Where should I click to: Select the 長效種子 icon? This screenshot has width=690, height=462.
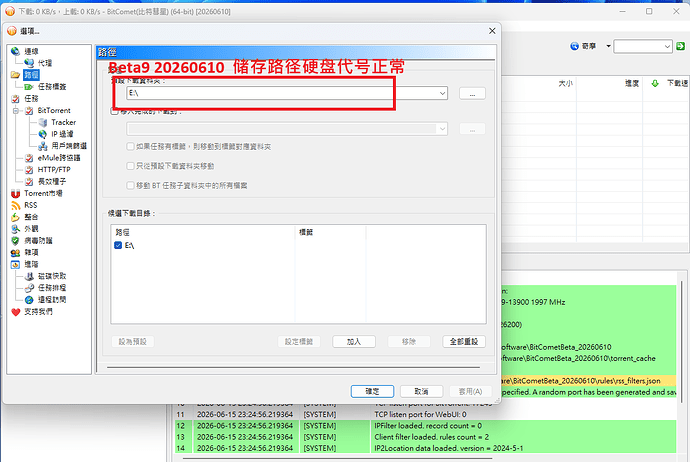pyautogui.click(x=29, y=181)
